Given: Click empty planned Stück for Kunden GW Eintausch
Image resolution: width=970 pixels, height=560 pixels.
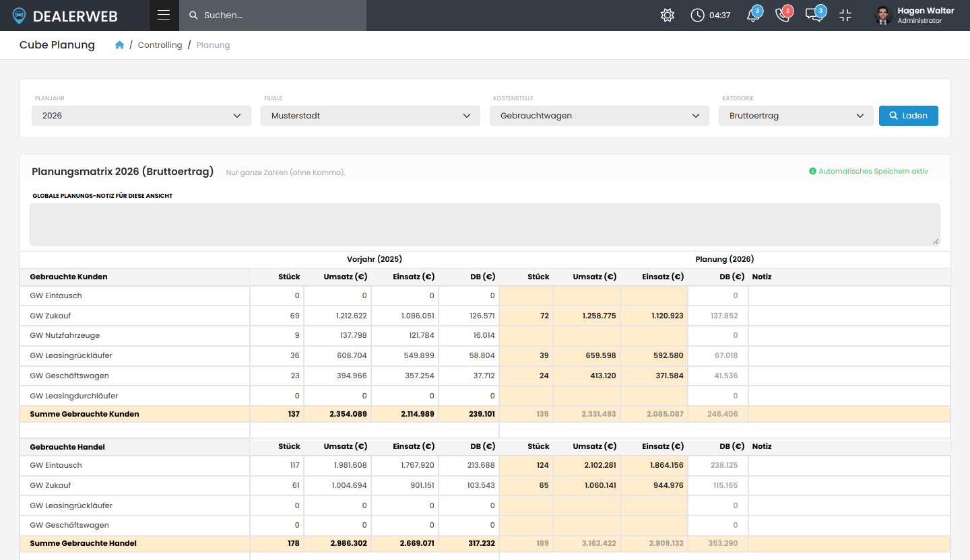Looking at the screenshot, I should point(526,295).
